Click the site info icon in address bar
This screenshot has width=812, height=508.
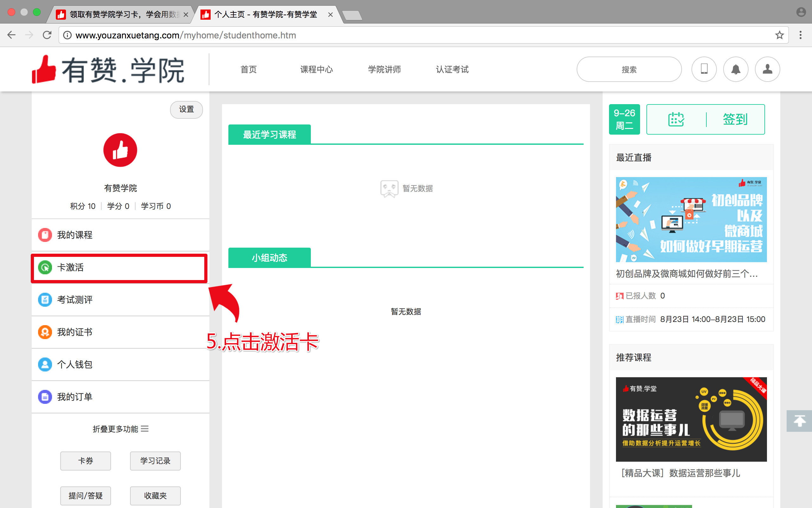(68, 35)
